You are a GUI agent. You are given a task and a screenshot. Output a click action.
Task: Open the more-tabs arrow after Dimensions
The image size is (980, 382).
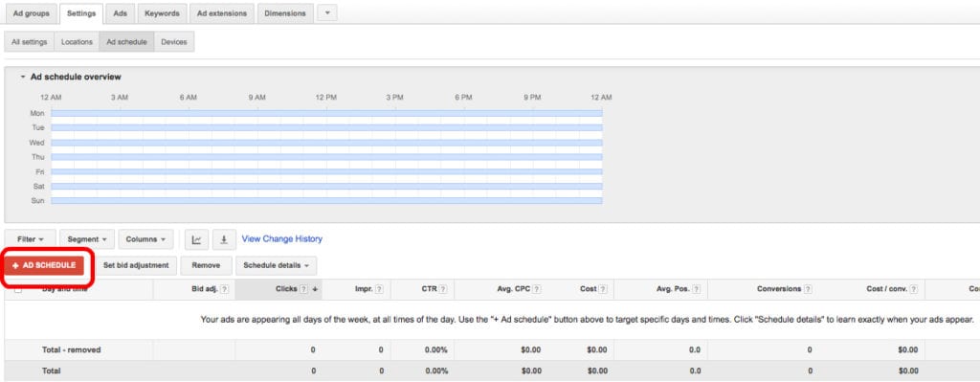point(327,13)
